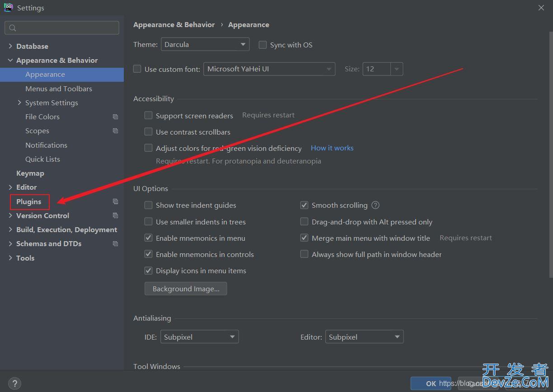Expand the Schemas and DTDs node

point(10,243)
